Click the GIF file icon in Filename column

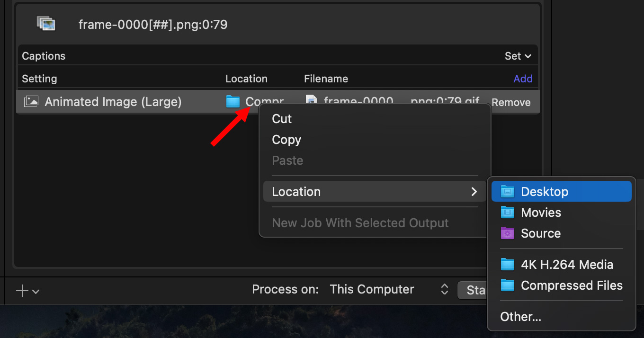click(311, 100)
